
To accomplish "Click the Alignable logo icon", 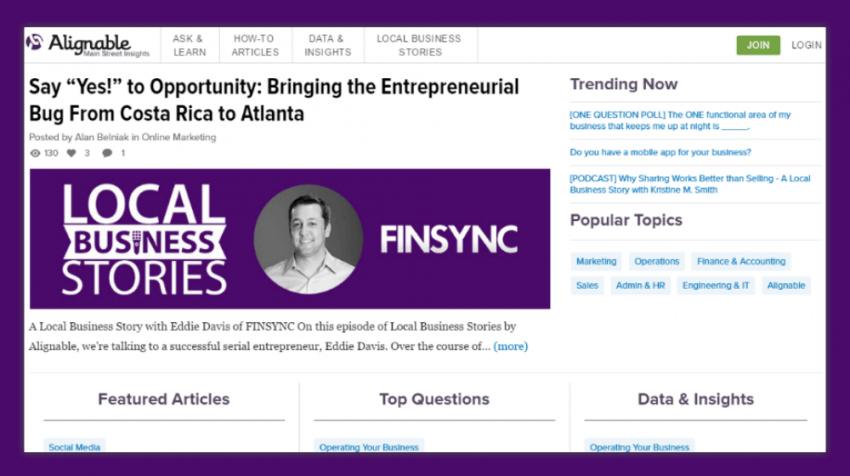I will [x=35, y=43].
